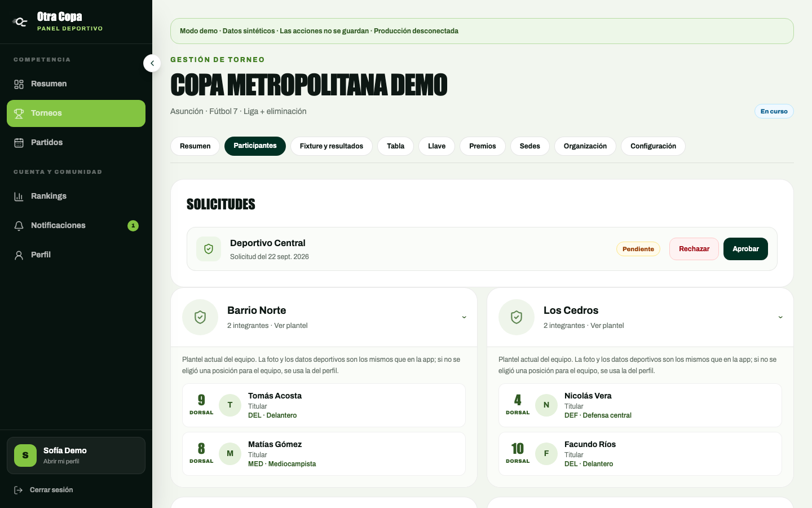The width and height of the screenshot is (812, 508).
Task: Collapse the Los Cedros team card
Action: (x=780, y=317)
